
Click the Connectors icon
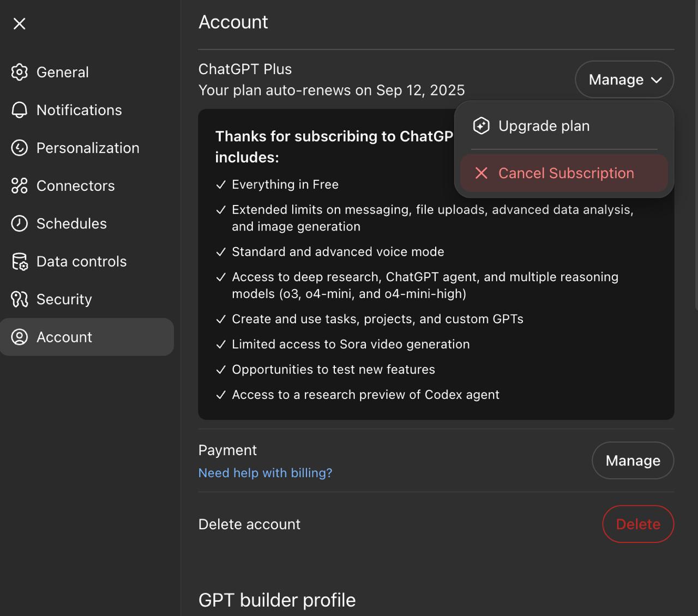[x=20, y=185]
